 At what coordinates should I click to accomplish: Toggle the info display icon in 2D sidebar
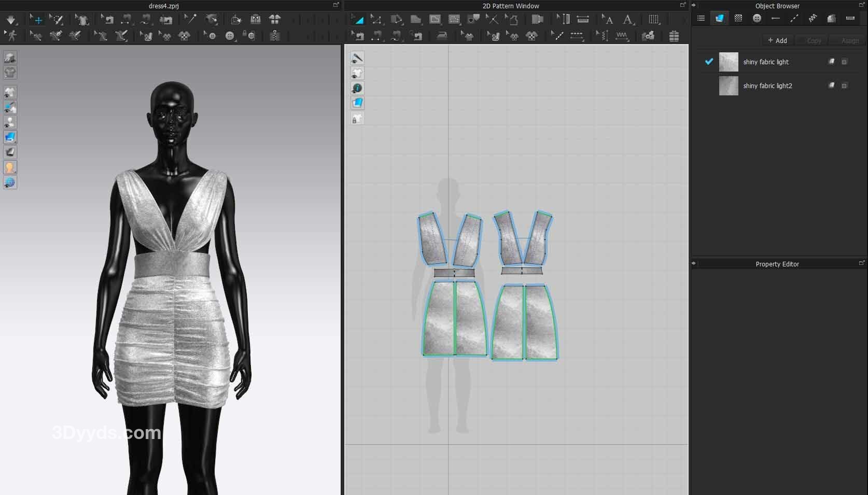pos(357,88)
